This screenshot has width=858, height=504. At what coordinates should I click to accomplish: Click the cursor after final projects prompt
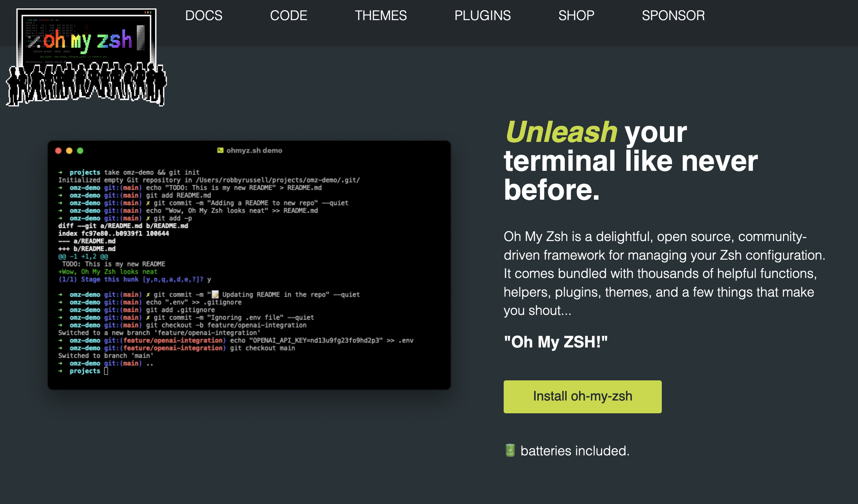click(106, 371)
